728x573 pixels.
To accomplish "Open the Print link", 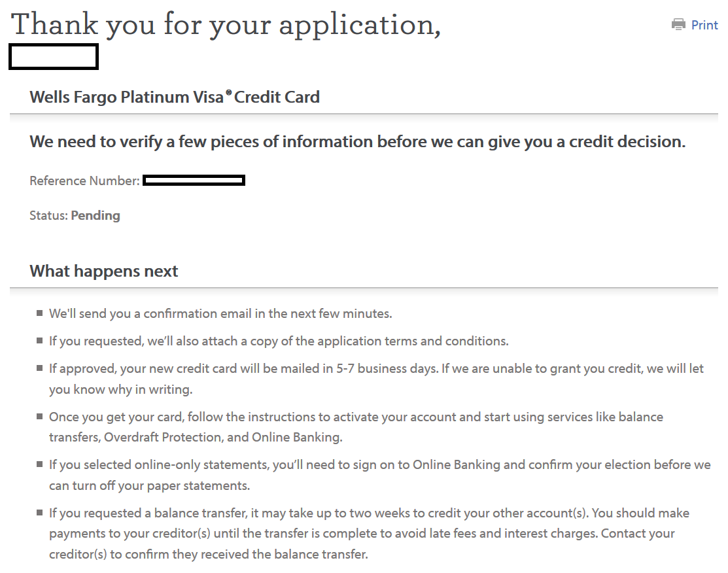I will pos(704,25).
